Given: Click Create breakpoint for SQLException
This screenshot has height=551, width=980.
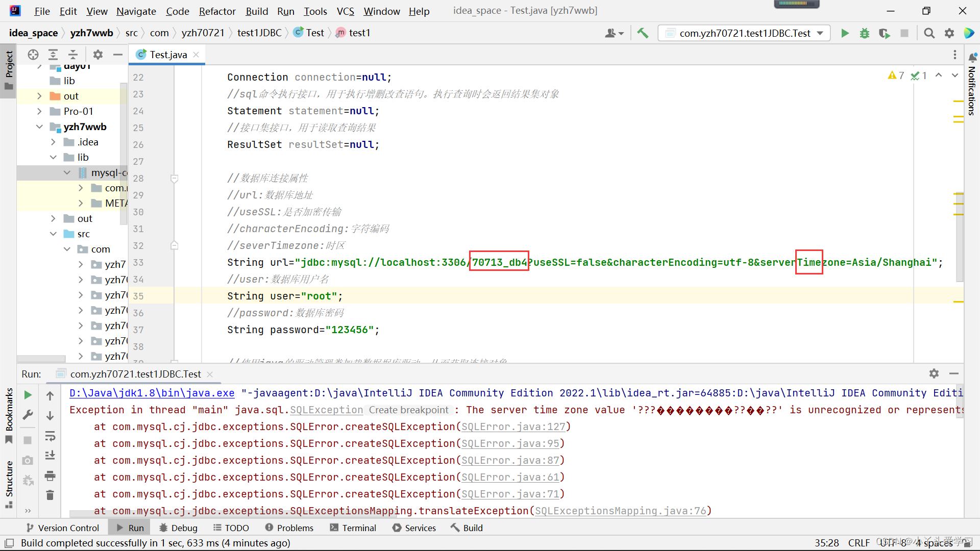Looking at the screenshot, I should (409, 410).
